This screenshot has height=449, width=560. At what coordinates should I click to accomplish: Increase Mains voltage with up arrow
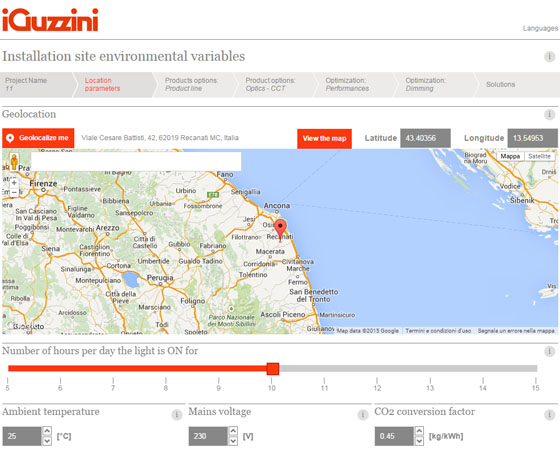pyautogui.click(x=233, y=431)
